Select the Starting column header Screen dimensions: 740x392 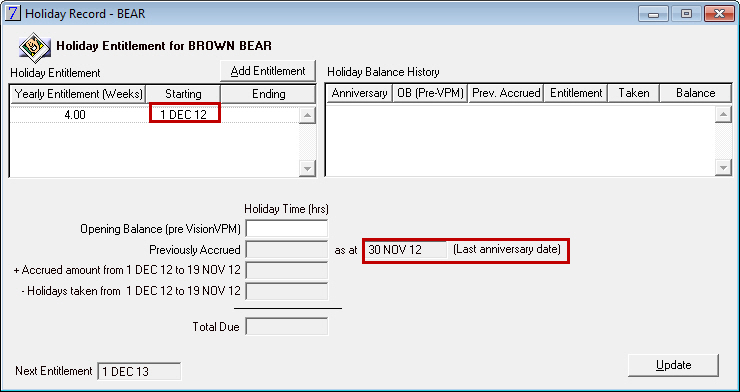(x=183, y=94)
